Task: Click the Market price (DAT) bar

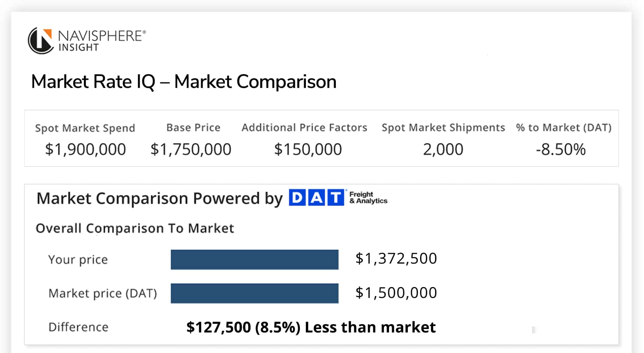Action: [255, 293]
